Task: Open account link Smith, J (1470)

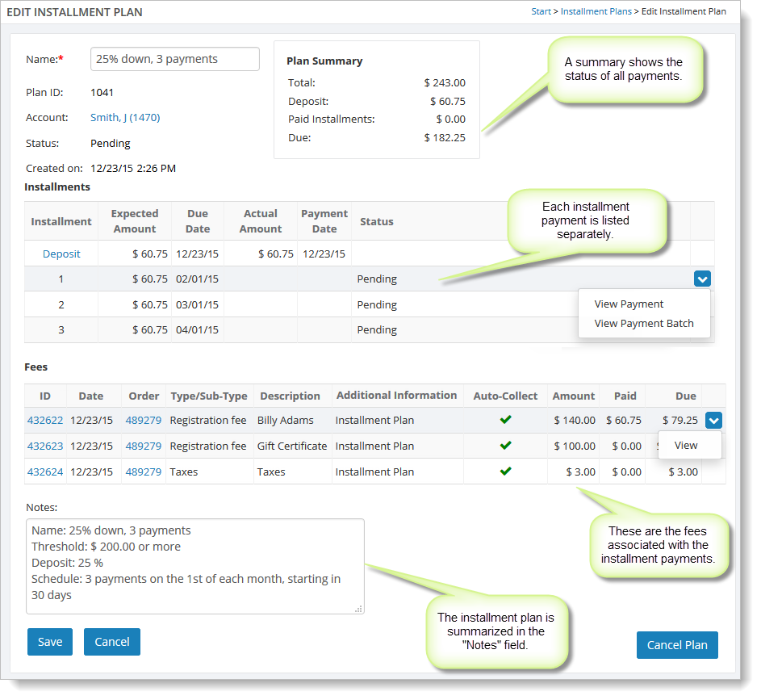Action: (125, 118)
